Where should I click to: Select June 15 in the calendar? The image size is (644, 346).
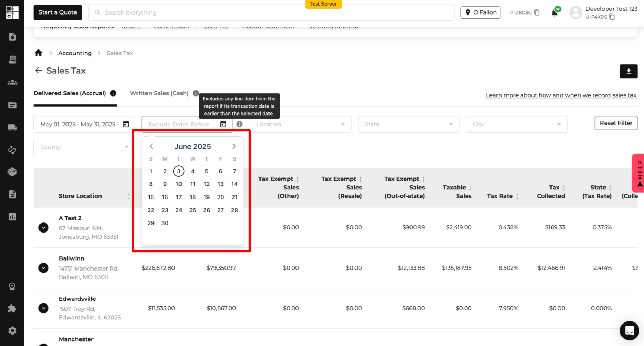[x=151, y=197]
